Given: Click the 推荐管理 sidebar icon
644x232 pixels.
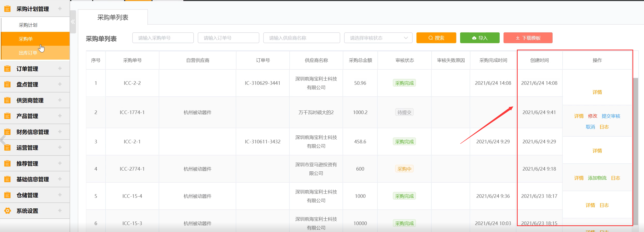Looking at the screenshot, I should (7, 163).
